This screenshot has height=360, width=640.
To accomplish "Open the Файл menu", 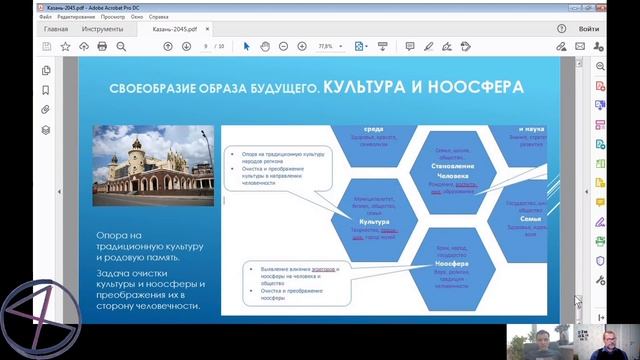I will [x=45, y=17].
